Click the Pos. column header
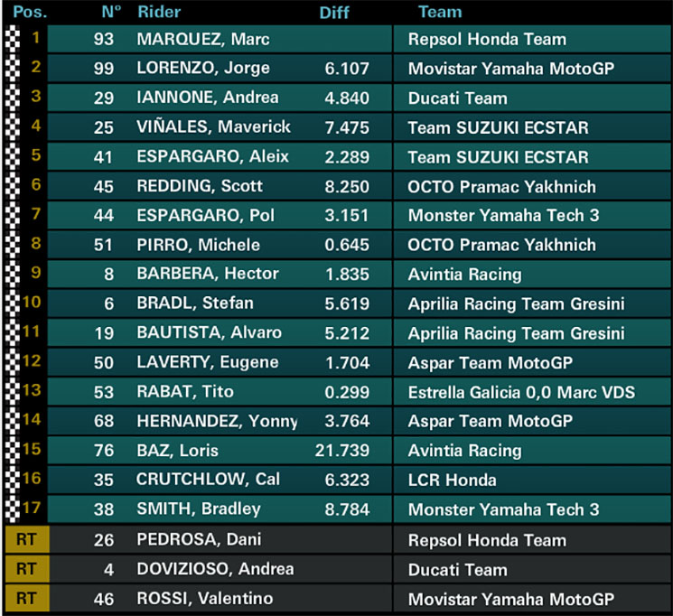673x616 pixels. (30, 12)
